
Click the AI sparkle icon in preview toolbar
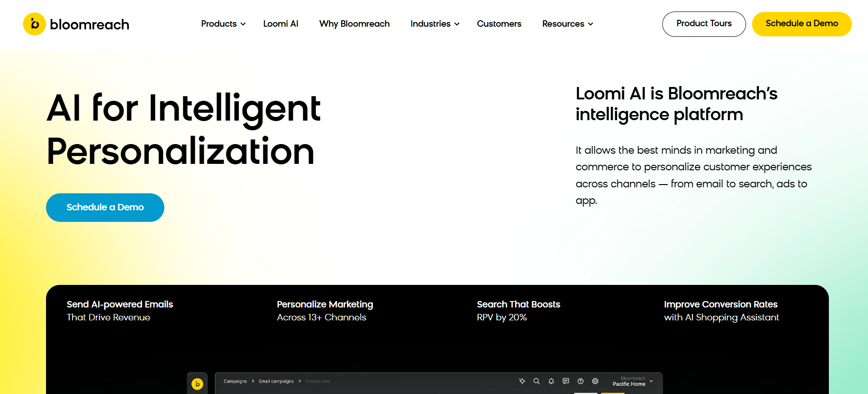point(522,381)
